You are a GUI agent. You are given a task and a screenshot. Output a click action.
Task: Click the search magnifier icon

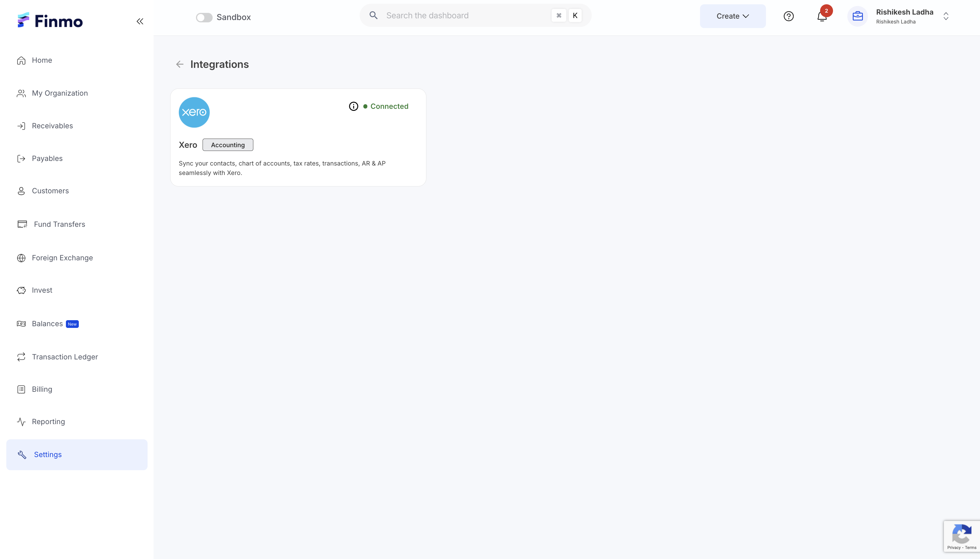[x=373, y=15]
